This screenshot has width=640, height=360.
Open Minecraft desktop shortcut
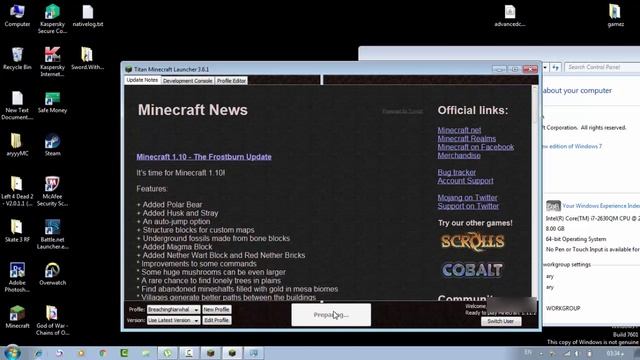pyautogui.click(x=17, y=317)
